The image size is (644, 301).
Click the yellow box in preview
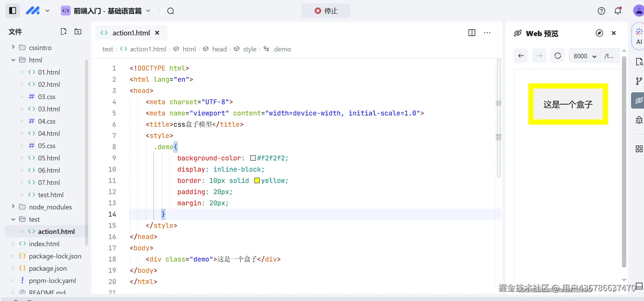tap(568, 104)
